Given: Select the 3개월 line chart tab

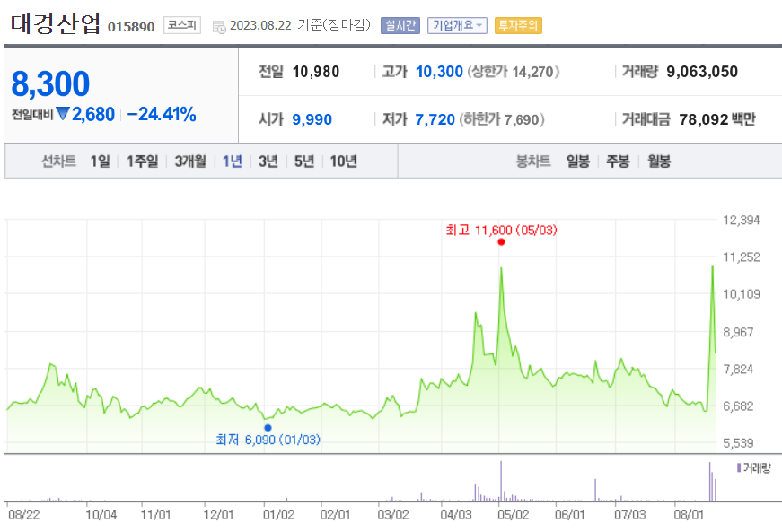Looking at the screenshot, I should point(190,161).
